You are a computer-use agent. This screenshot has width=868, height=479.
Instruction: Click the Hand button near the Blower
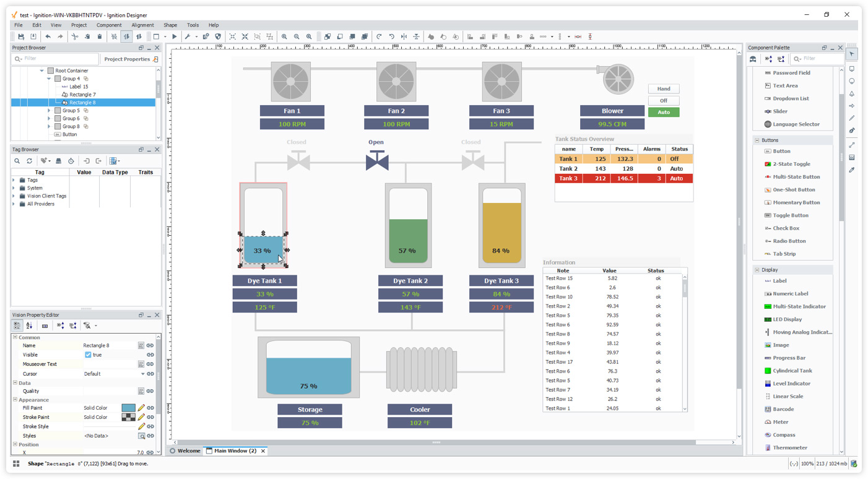pos(663,88)
